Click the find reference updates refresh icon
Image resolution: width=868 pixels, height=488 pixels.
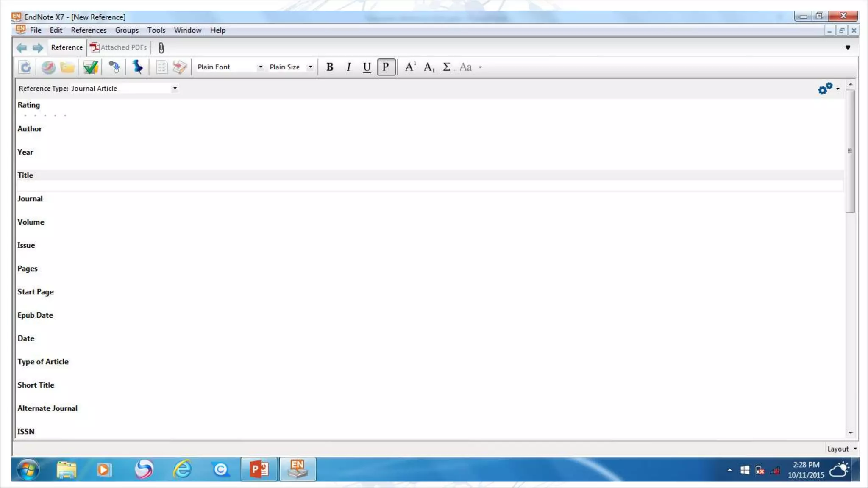coord(25,67)
